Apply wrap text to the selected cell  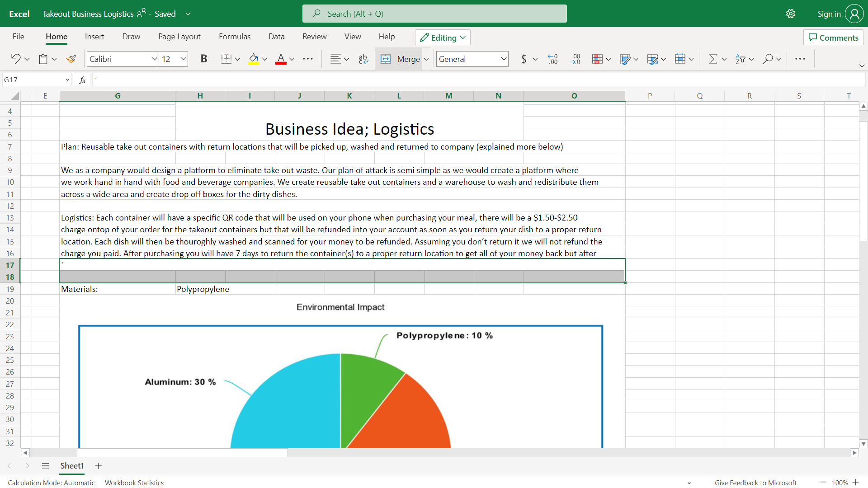[363, 59]
